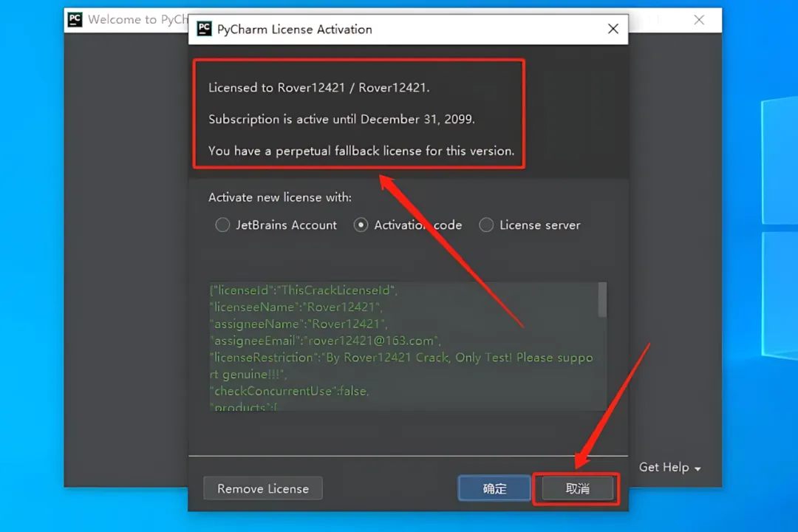The height and width of the screenshot is (532, 798).
Task: Click inside the activation code text area
Action: pos(403,347)
